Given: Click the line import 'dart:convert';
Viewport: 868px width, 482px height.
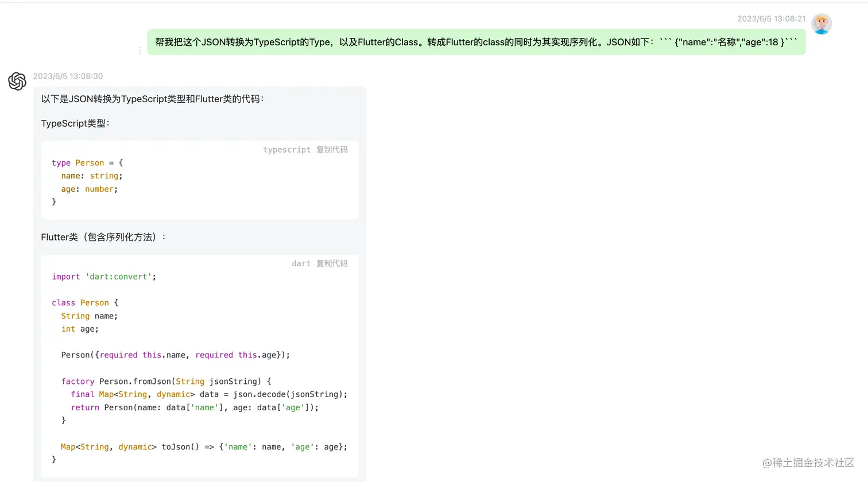Looking at the screenshot, I should (104, 277).
